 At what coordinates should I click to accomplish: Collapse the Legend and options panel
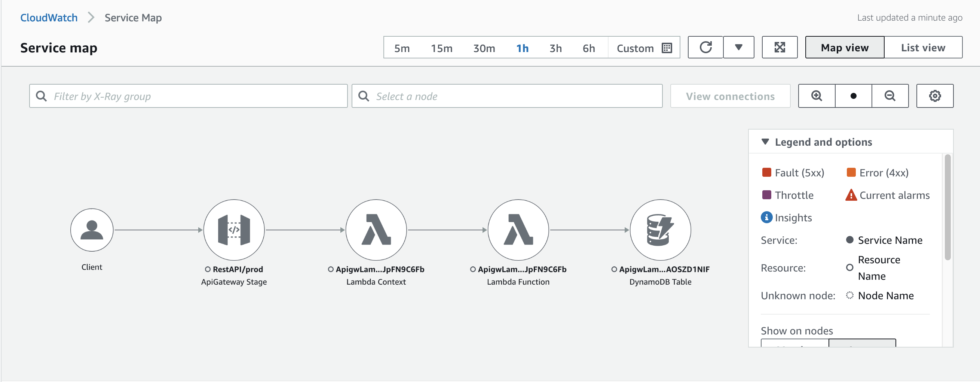765,142
